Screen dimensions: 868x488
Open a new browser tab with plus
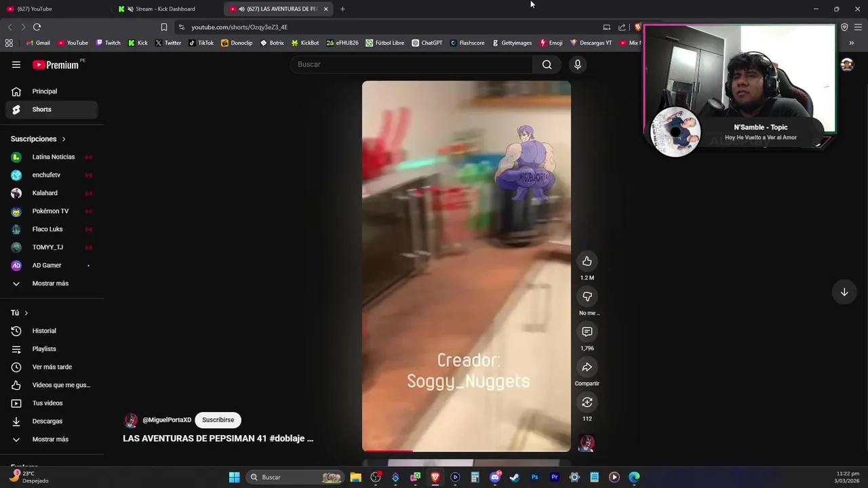point(342,9)
